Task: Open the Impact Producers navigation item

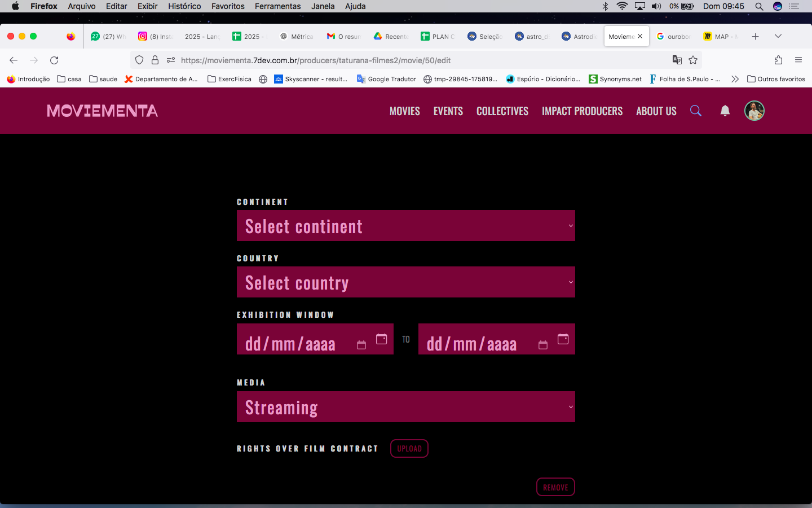Action: [582, 111]
